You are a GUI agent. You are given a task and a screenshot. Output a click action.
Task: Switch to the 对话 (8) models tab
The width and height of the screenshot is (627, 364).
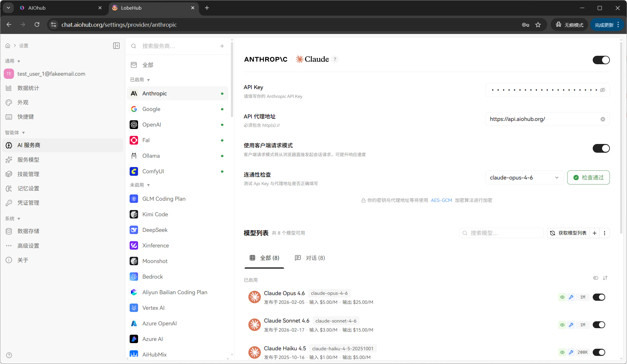(x=310, y=258)
